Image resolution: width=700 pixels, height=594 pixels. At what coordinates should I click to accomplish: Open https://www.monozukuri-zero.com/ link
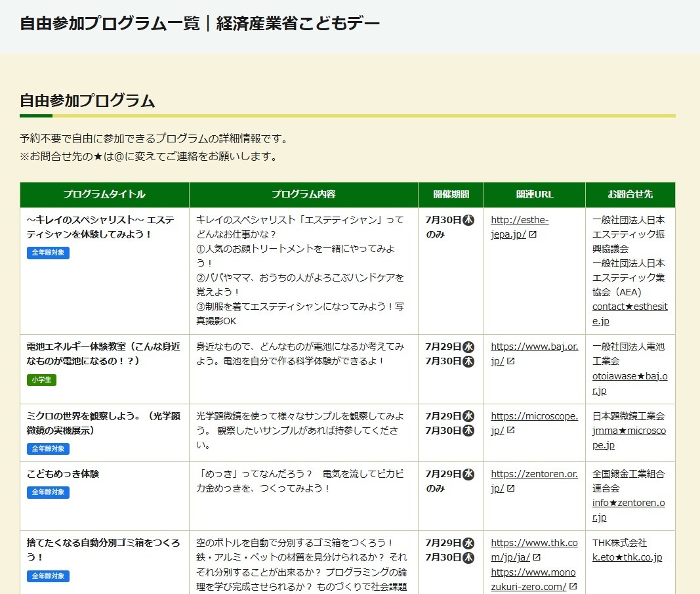[x=533, y=580]
